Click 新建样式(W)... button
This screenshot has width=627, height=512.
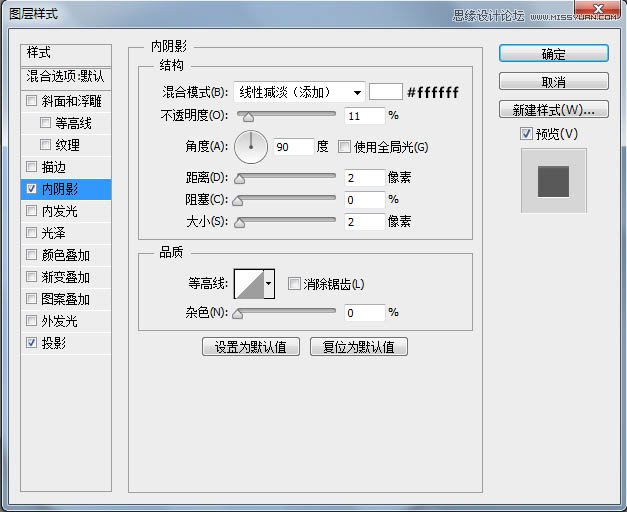[553, 109]
